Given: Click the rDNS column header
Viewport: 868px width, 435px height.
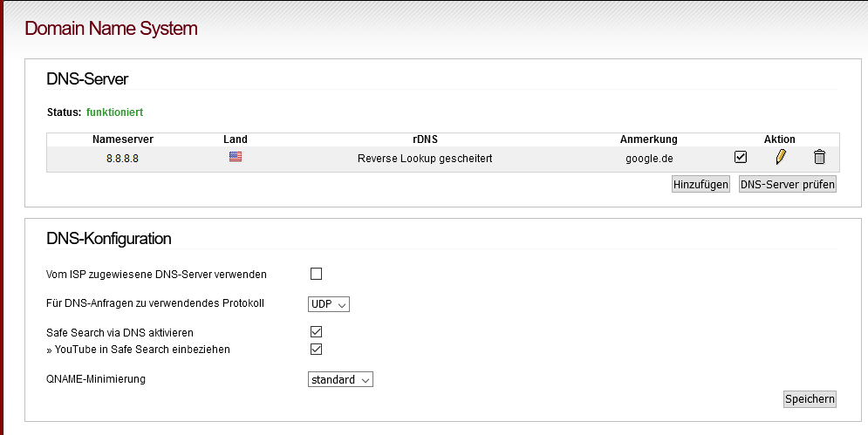Looking at the screenshot, I should [x=425, y=139].
